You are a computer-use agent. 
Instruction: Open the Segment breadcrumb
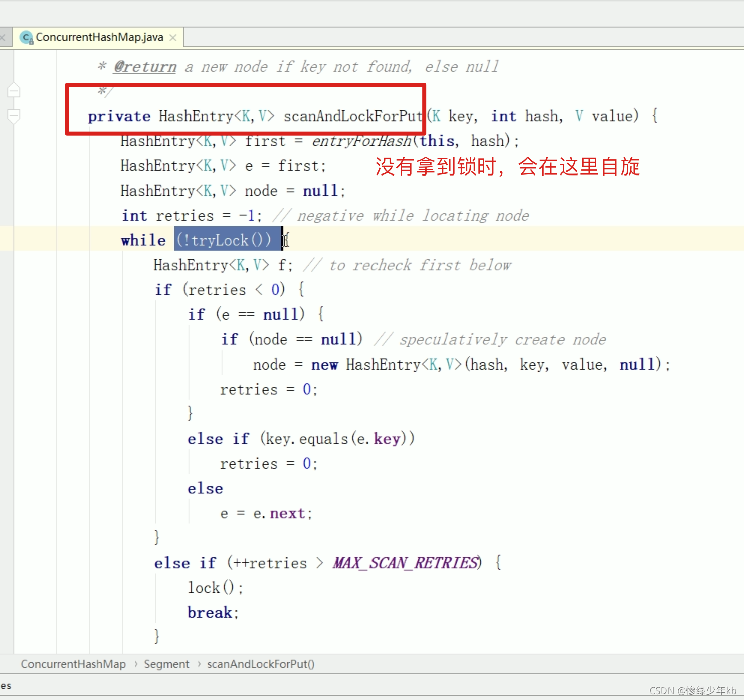pos(166,664)
